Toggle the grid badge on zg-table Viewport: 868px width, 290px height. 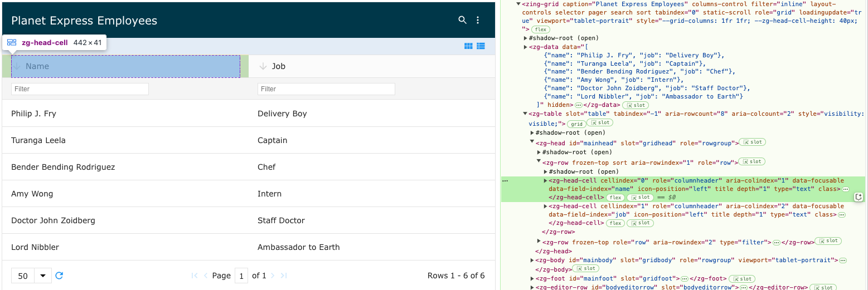pos(576,124)
